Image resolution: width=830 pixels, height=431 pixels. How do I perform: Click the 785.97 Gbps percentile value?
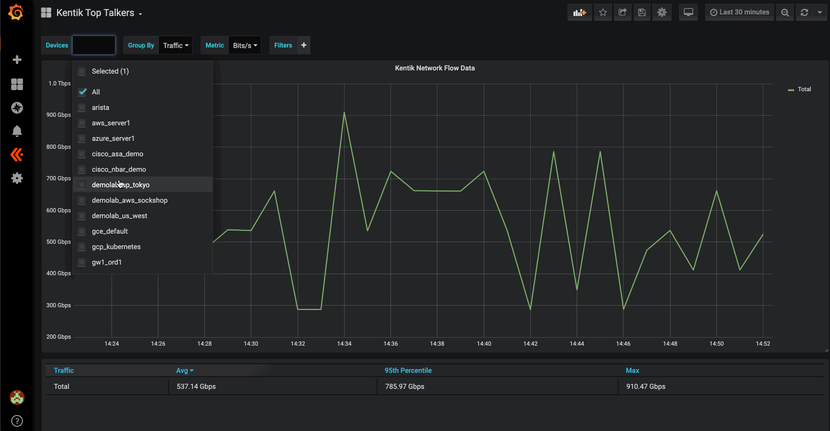(404, 387)
